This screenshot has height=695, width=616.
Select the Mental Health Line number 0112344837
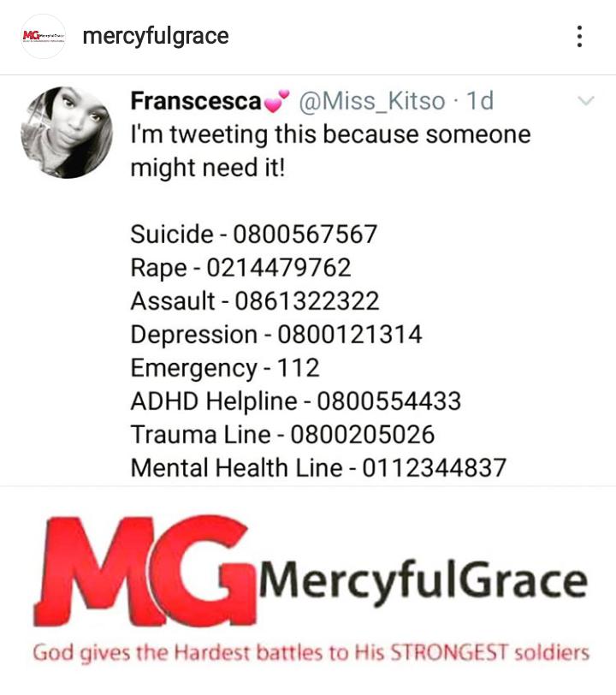(x=435, y=467)
